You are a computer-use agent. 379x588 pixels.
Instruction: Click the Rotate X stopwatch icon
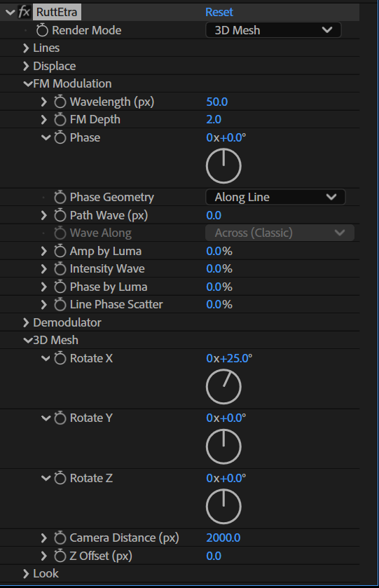tap(60, 358)
